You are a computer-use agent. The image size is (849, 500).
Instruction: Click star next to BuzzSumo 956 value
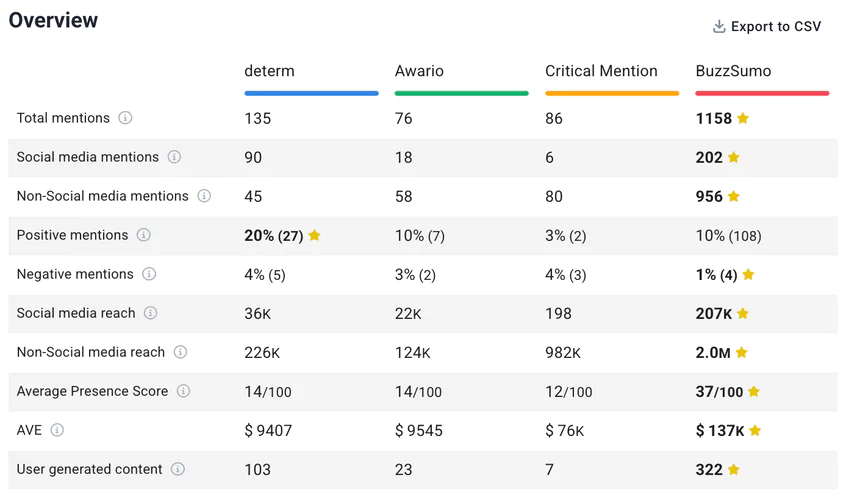tap(734, 196)
